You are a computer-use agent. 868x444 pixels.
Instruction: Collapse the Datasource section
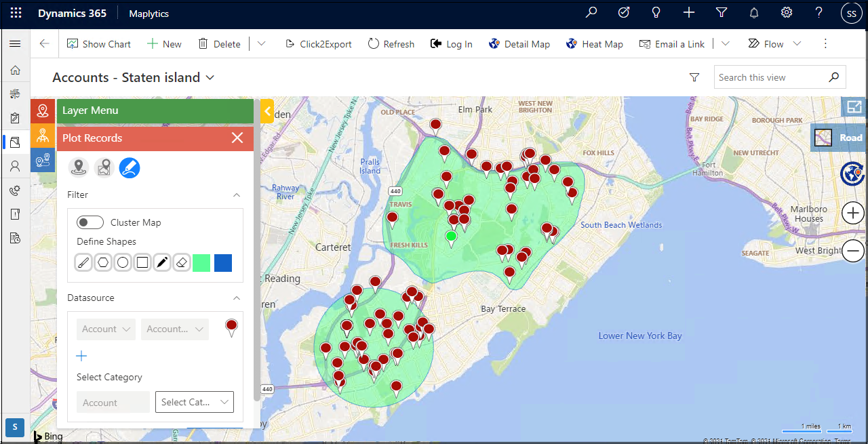coord(237,298)
